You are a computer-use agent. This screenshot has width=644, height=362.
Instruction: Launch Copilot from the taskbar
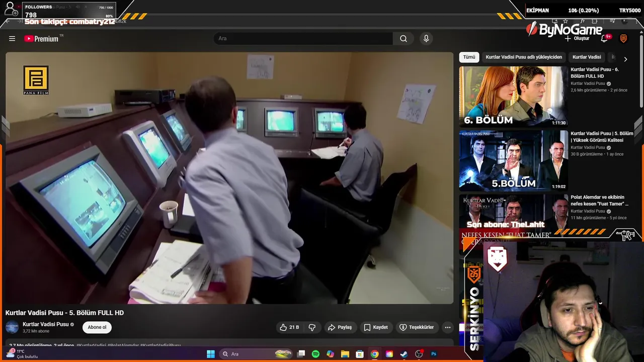[x=330, y=354]
